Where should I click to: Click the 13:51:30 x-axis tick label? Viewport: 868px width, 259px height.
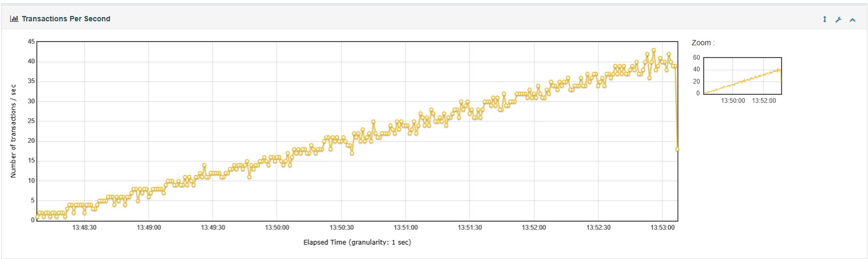pyautogui.click(x=469, y=228)
